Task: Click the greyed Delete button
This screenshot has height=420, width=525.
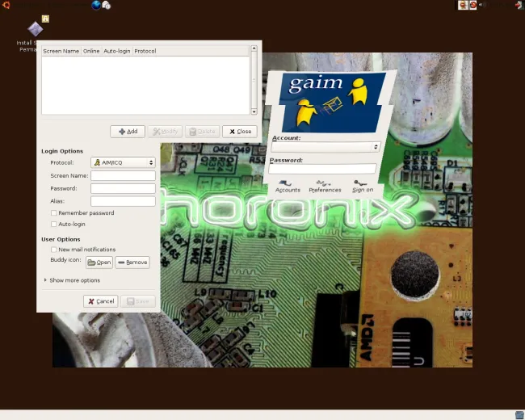Action: pos(202,132)
